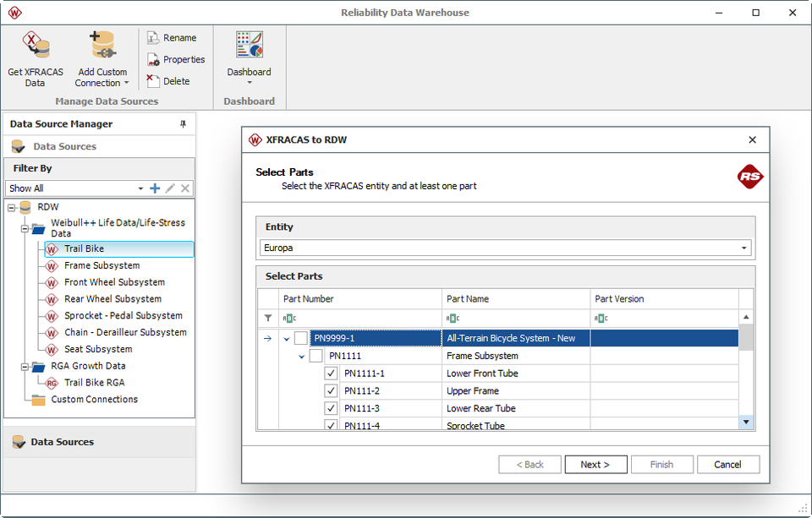Image resolution: width=812 pixels, height=518 pixels.
Task: Select Sprocket - Pedal Subsystem tree item
Action: click(123, 316)
